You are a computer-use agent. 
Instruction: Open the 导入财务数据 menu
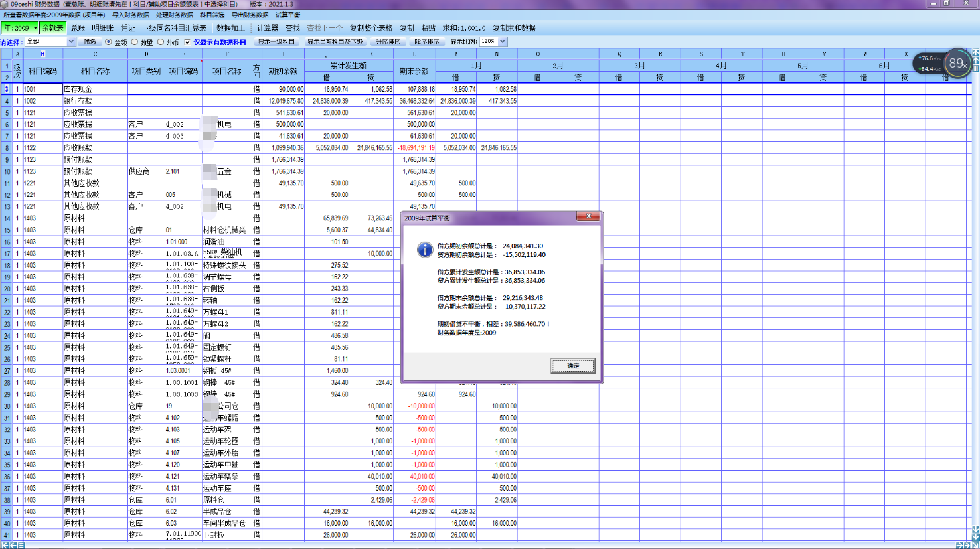pyautogui.click(x=130, y=15)
